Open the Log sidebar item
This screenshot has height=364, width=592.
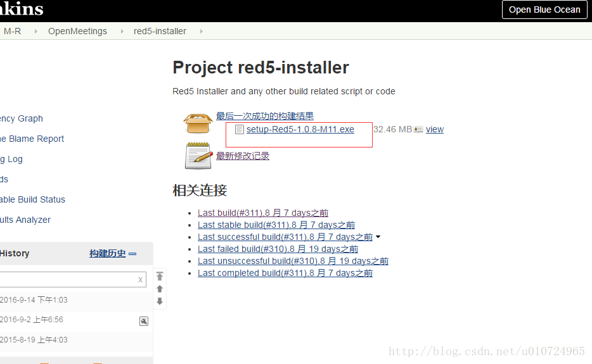(x=11, y=159)
